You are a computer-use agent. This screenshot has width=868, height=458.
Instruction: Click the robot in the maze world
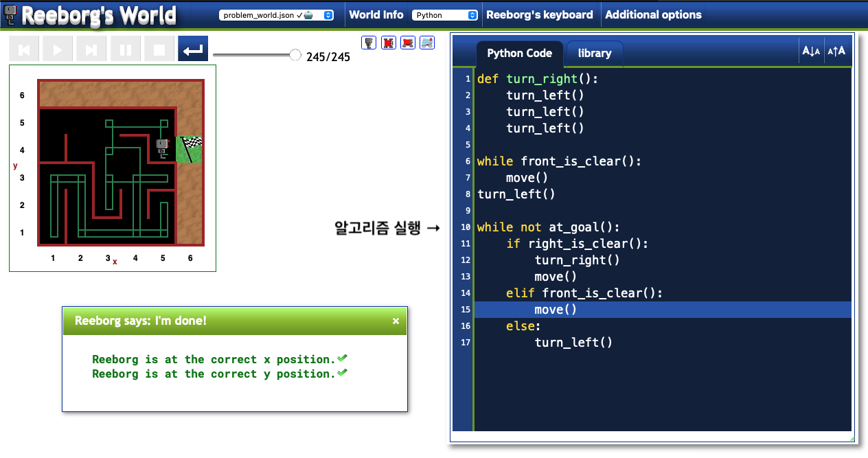pos(162,148)
